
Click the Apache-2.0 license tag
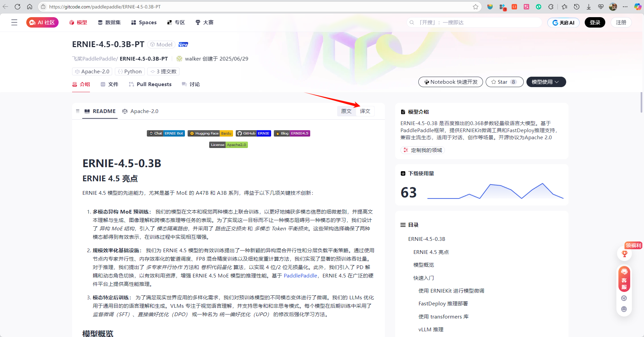click(x=92, y=71)
